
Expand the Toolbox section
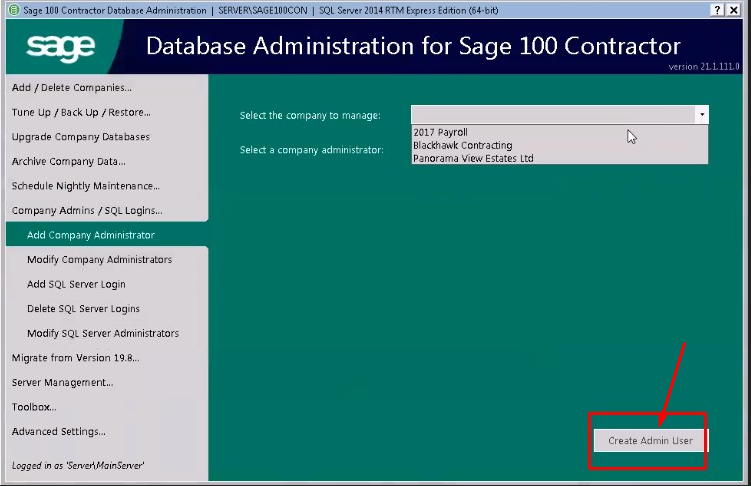(34, 407)
